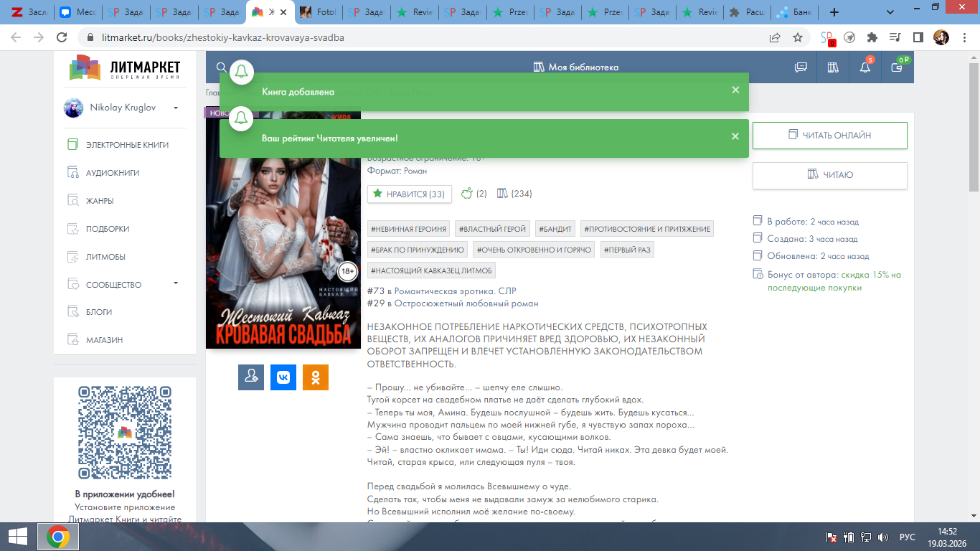Open the media control icon in Chrome toolbar
The width and height of the screenshot is (980, 551).
point(895,37)
